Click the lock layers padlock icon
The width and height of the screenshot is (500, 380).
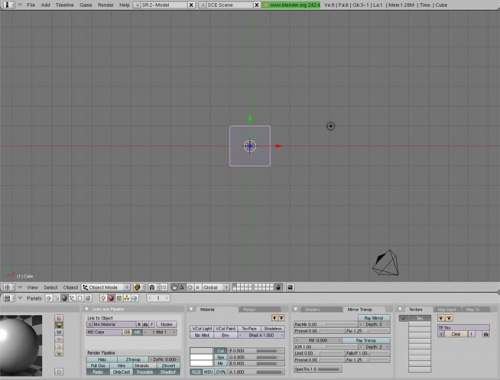(x=278, y=287)
